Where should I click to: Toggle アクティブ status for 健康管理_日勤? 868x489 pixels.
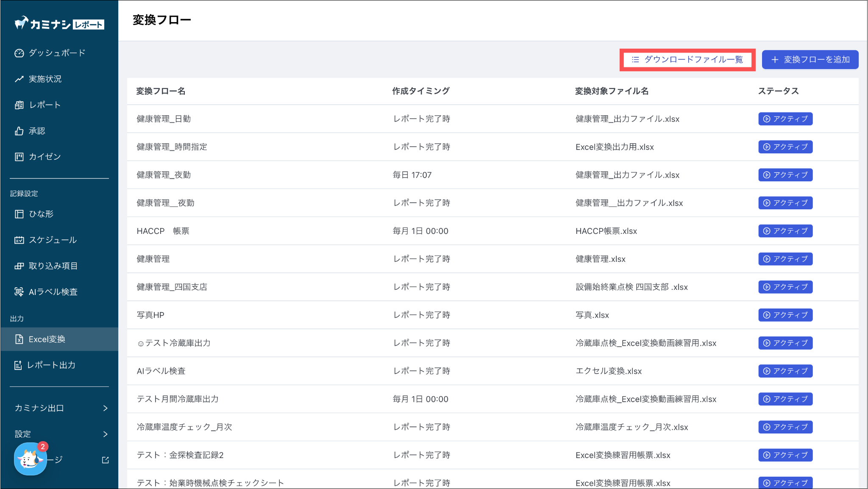click(785, 119)
